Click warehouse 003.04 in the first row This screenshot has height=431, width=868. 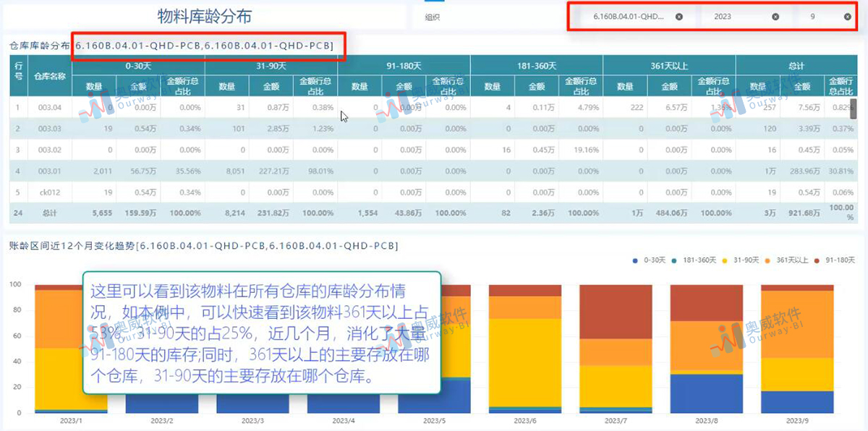(x=51, y=107)
